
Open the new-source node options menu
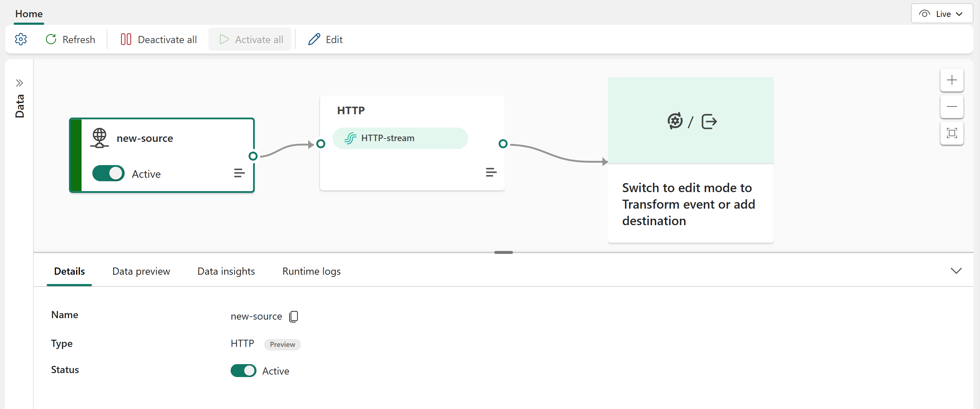coord(239,173)
